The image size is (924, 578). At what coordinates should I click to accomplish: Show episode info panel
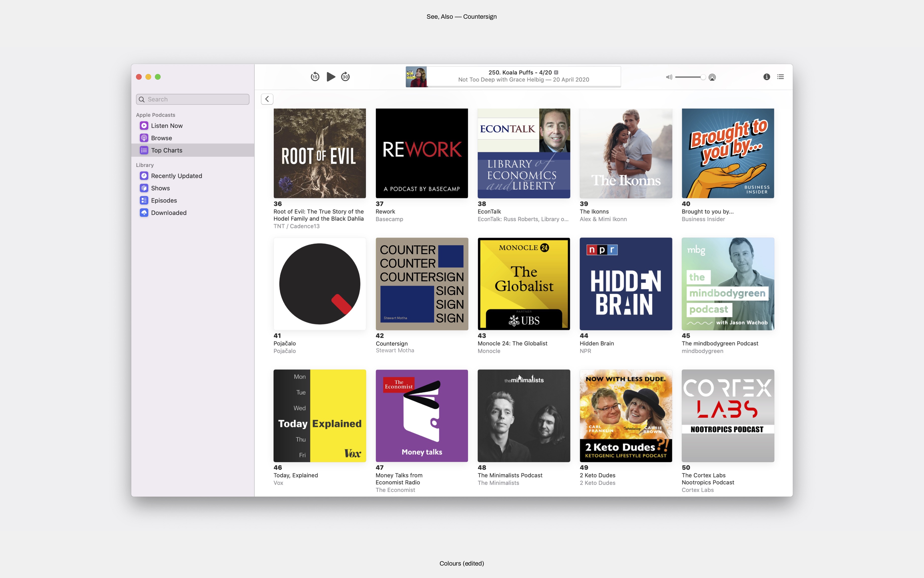coord(766,77)
